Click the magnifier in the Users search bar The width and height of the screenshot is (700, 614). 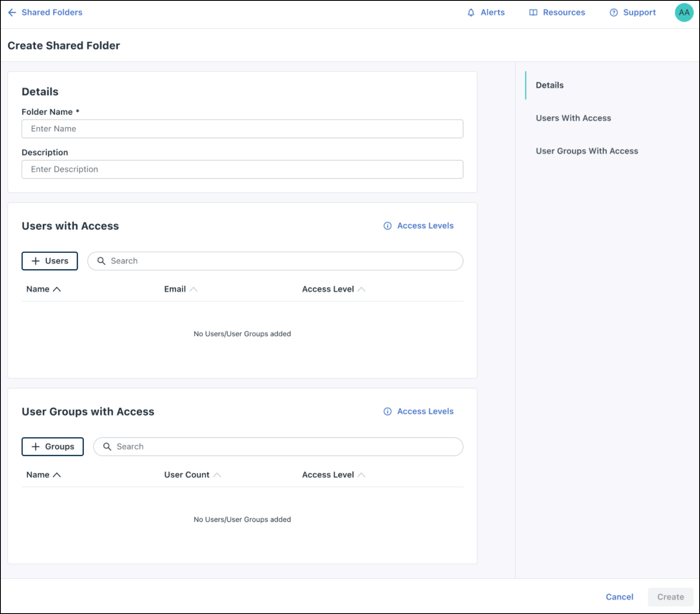(102, 261)
